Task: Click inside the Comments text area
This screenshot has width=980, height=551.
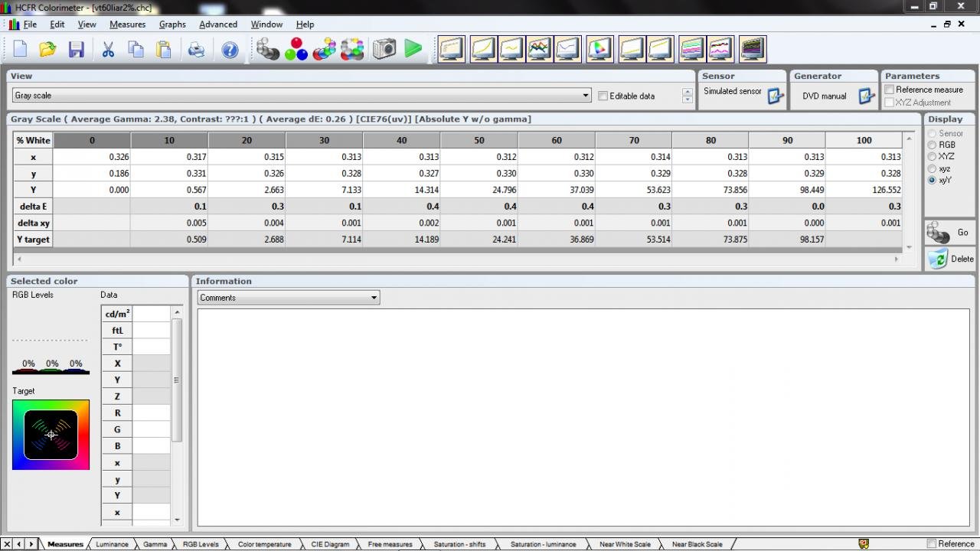Action: (583, 417)
